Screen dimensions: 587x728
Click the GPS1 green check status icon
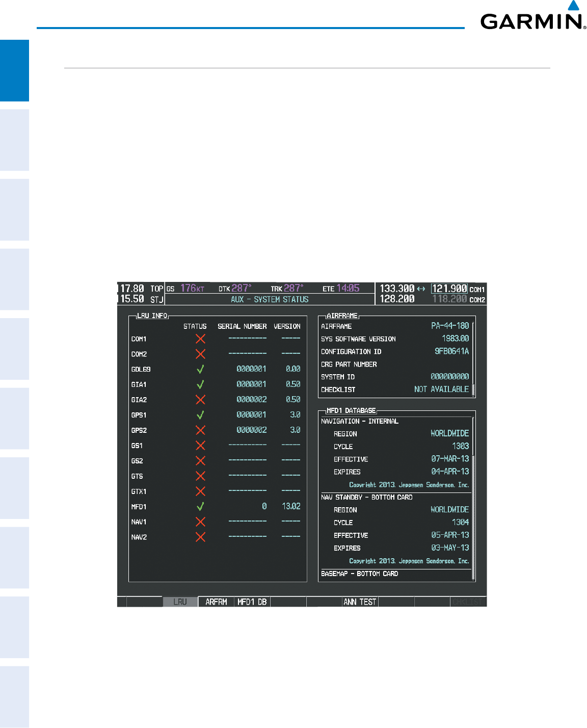click(200, 415)
